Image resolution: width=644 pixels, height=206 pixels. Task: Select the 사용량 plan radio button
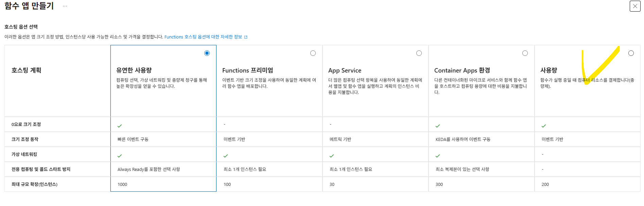(631, 53)
